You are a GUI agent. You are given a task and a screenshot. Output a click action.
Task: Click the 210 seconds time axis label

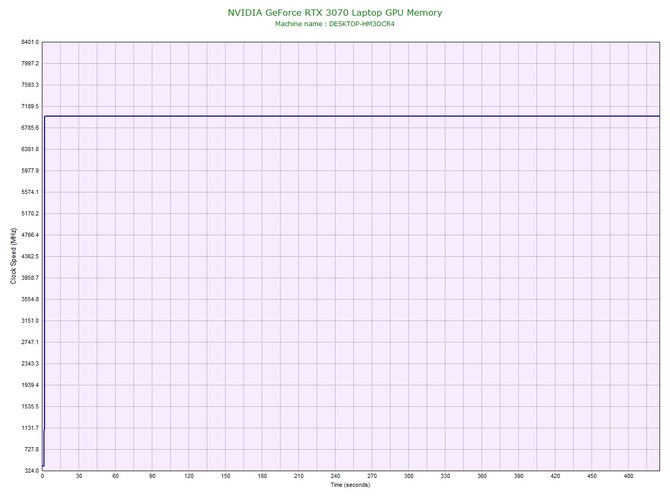point(299,476)
